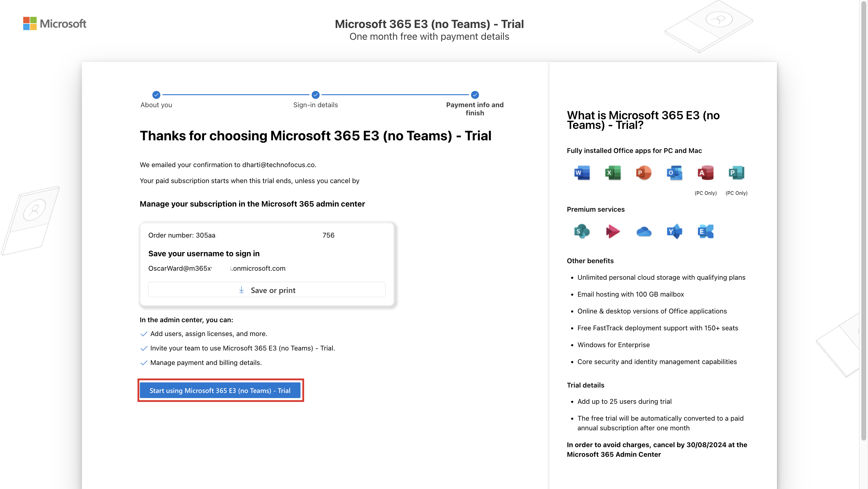Click the Sign-in details step checkmark
Image resolution: width=868 pixels, height=489 pixels.
[x=315, y=95]
